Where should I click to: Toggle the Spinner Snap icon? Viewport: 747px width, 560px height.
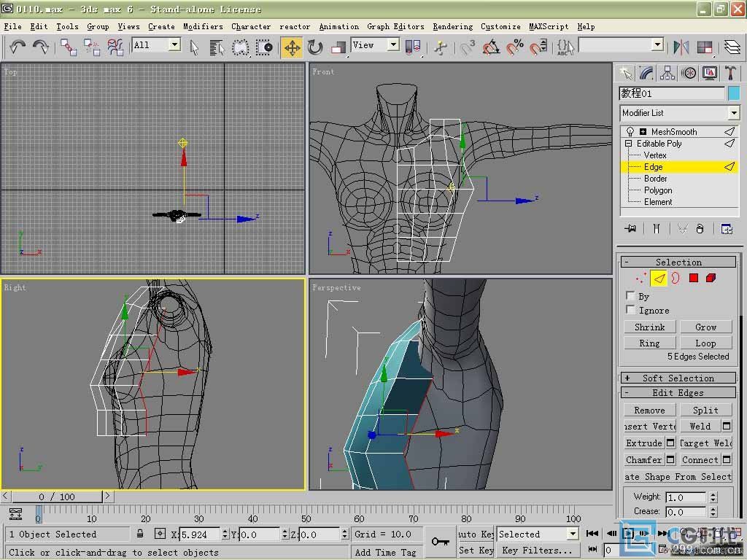[538, 47]
